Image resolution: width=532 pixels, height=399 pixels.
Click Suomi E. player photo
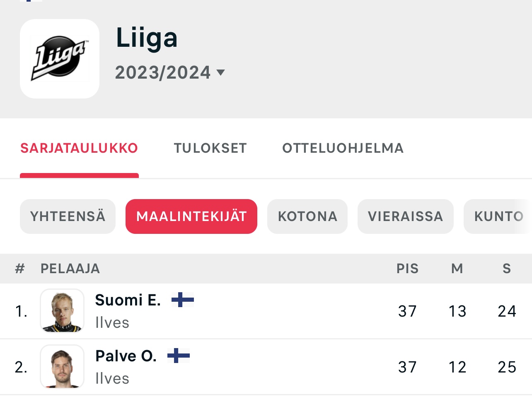pyautogui.click(x=62, y=311)
